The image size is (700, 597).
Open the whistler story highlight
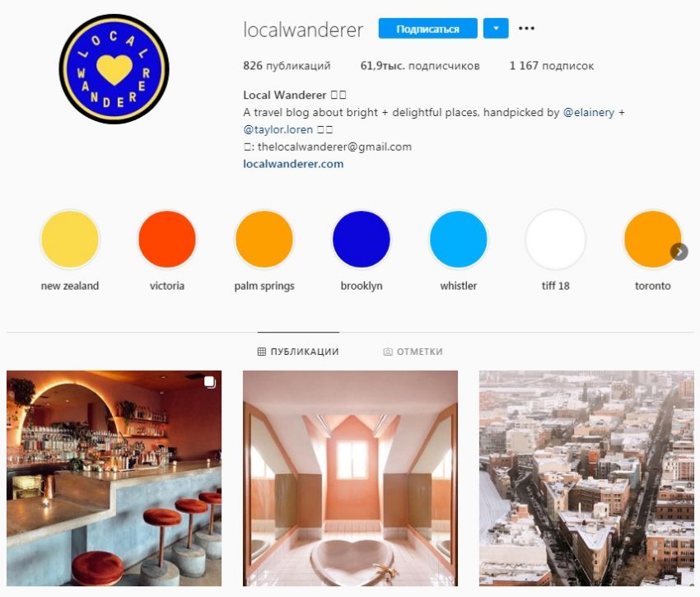459,240
